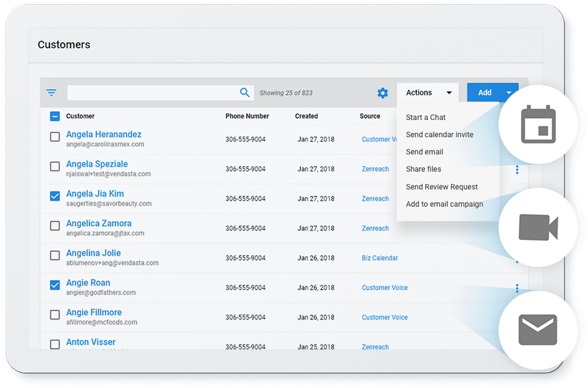Click phone 306-555-9004 for Angie Fillmore
The height and width of the screenshot is (388, 588).
coord(245,317)
